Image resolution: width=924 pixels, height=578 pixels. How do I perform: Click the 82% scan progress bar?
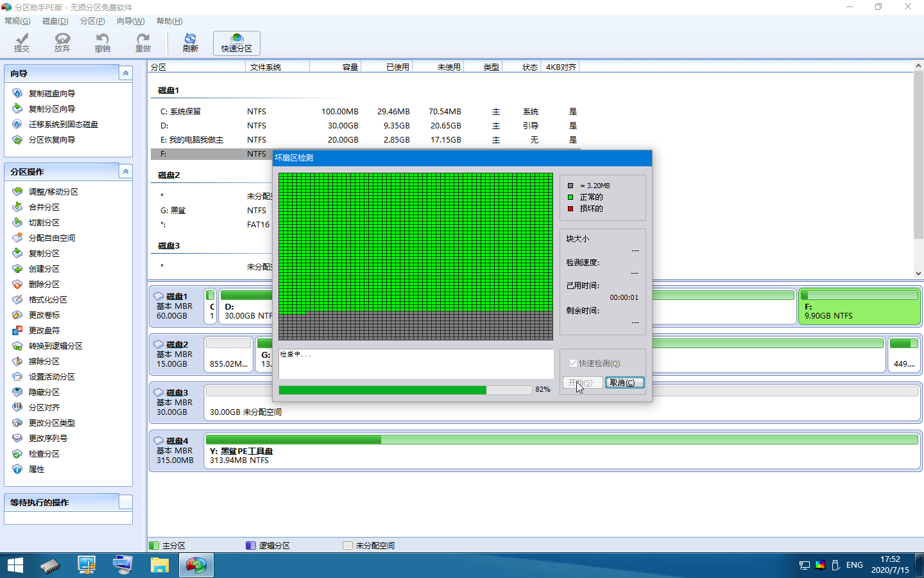(405, 390)
